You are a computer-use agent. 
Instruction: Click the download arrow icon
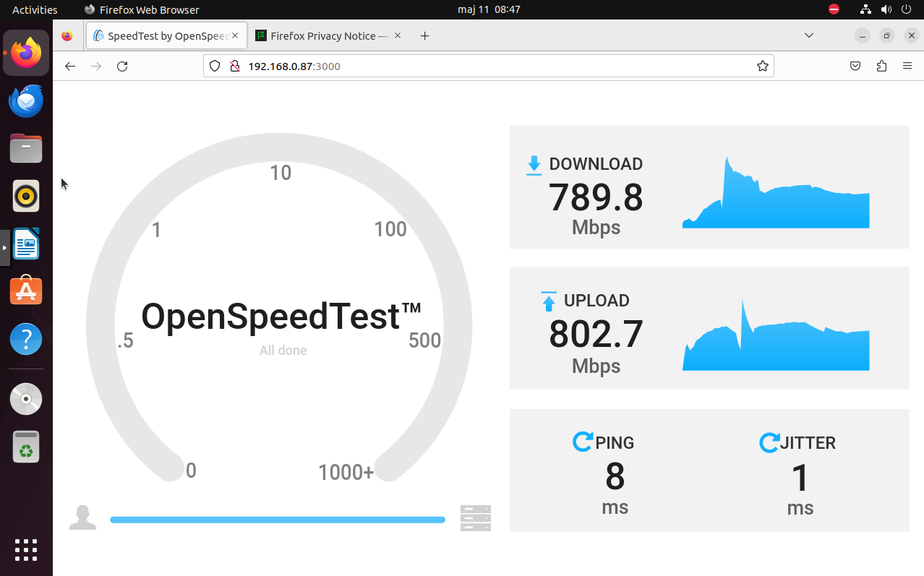coord(534,166)
